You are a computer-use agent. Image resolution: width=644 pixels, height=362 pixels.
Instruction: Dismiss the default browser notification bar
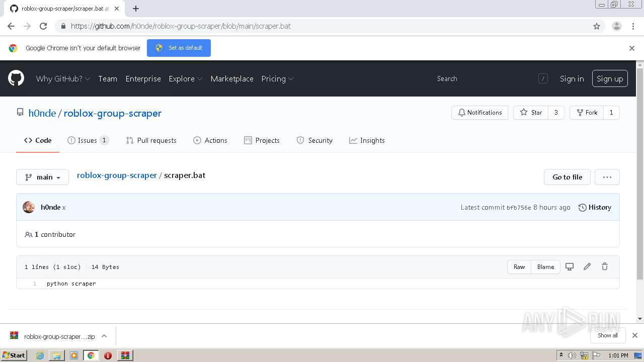click(x=632, y=48)
